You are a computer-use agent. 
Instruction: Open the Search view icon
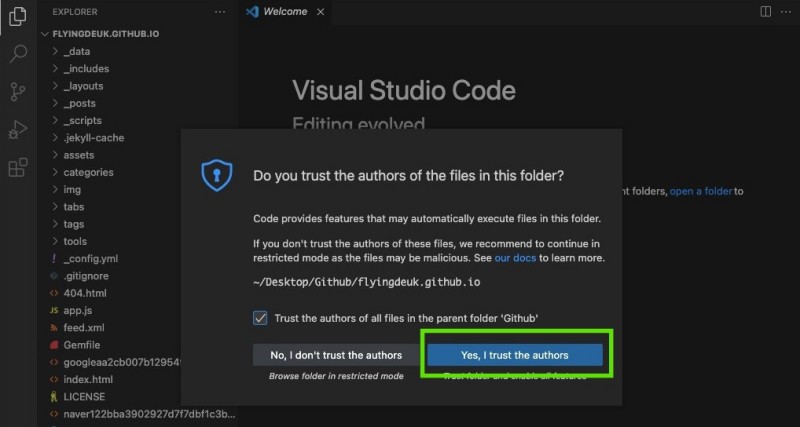tap(17, 54)
